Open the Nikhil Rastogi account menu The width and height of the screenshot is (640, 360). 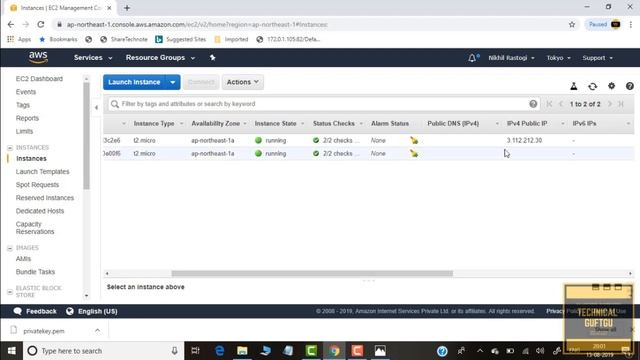click(511, 58)
